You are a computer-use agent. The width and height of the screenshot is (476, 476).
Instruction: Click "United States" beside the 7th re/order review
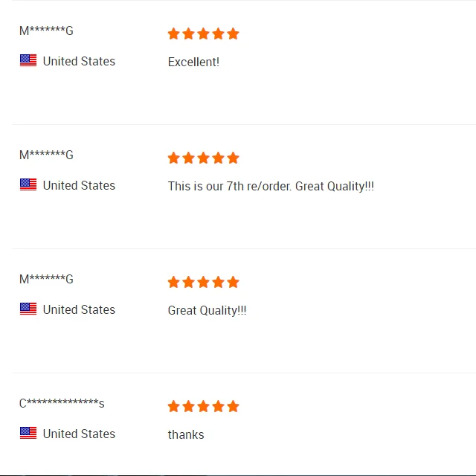[x=79, y=185]
